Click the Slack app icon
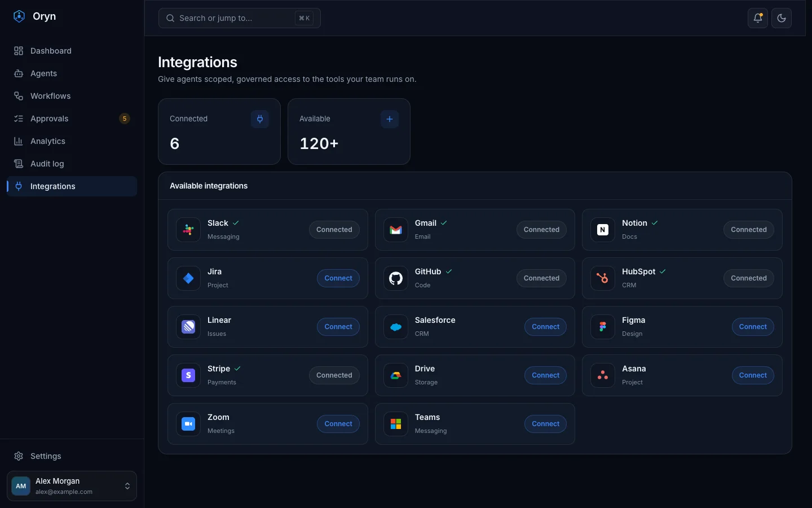812x508 pixels. tap(188, 230)
